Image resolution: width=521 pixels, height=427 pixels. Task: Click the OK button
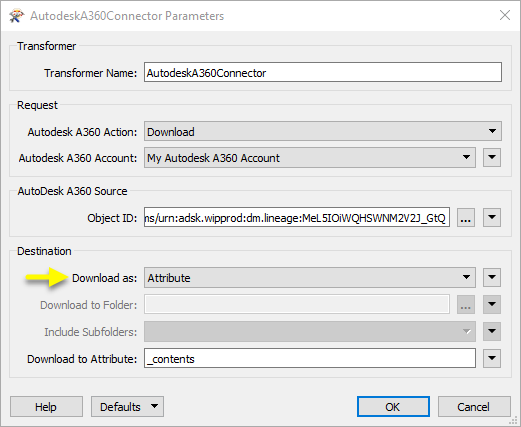point(393,407)
